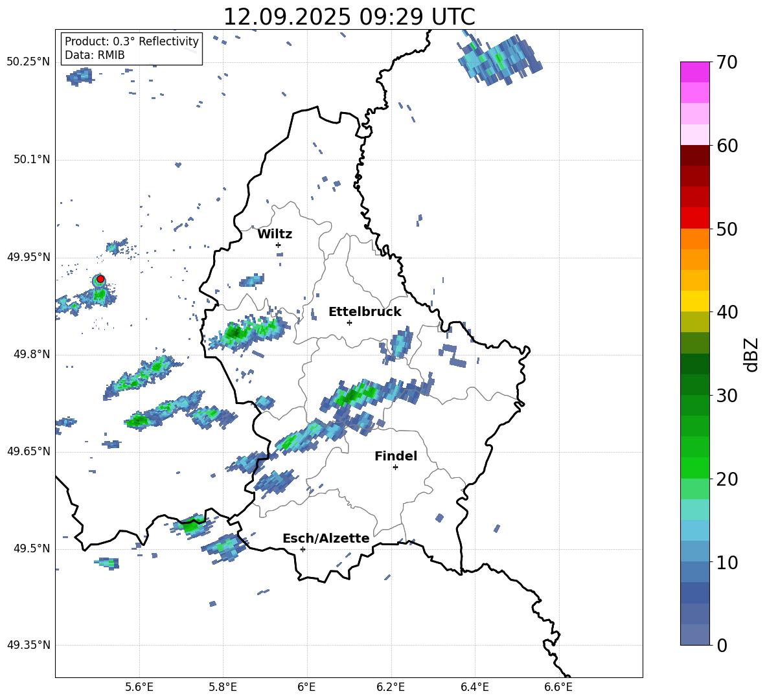Click the 0 value on the colorbar

click(x=722, y=645)
